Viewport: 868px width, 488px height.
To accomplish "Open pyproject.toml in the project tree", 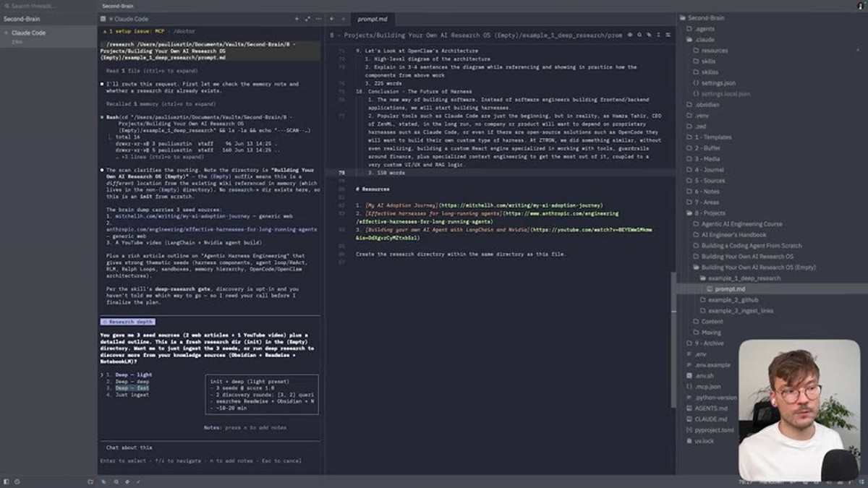I will click(710, 429).
